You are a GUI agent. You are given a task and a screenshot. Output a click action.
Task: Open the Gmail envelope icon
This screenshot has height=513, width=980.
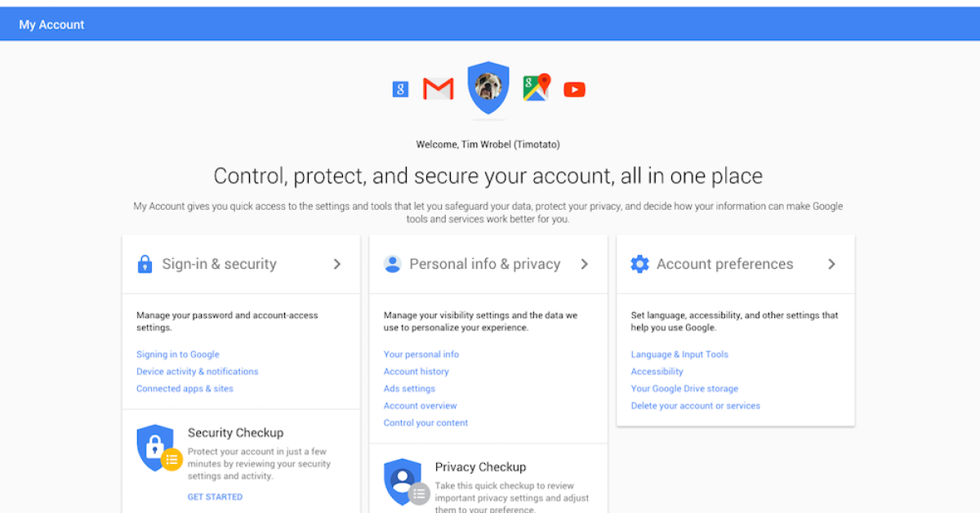pyautogui.click(x=438, y=89)
